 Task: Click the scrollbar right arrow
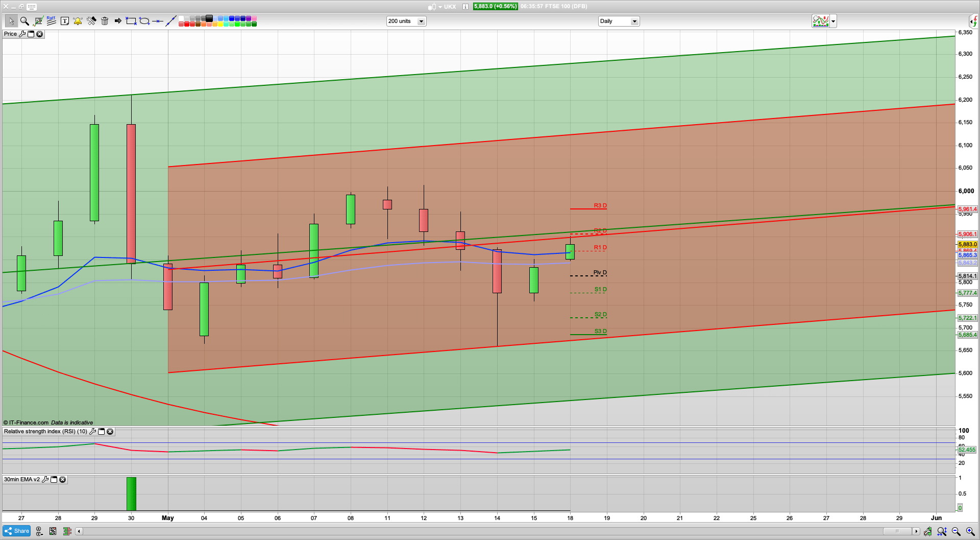point(916,531)
